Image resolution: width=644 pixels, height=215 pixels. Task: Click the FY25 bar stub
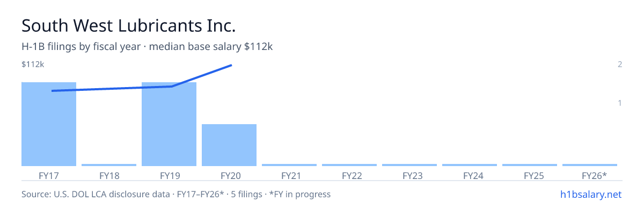(x=530, y=165)
